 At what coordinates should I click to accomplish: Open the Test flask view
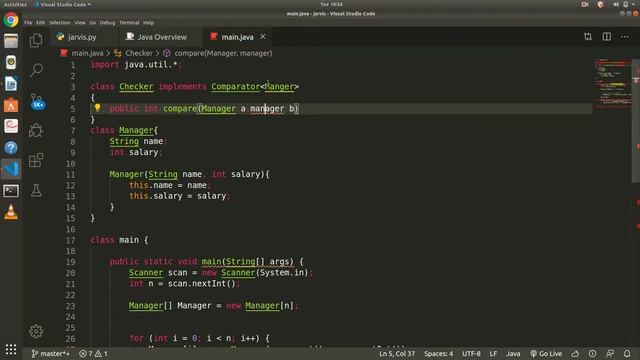coord(36,190)
